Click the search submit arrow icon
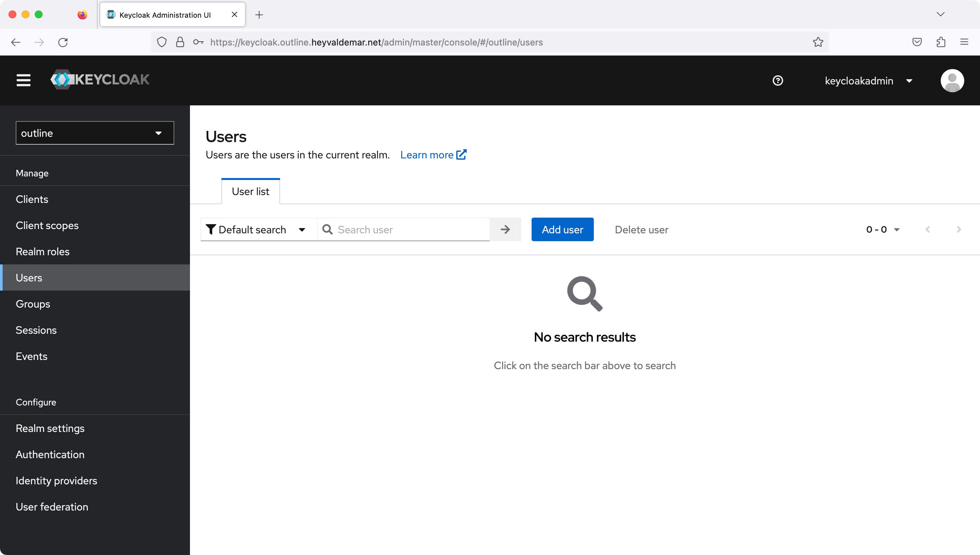 [505, 229]
